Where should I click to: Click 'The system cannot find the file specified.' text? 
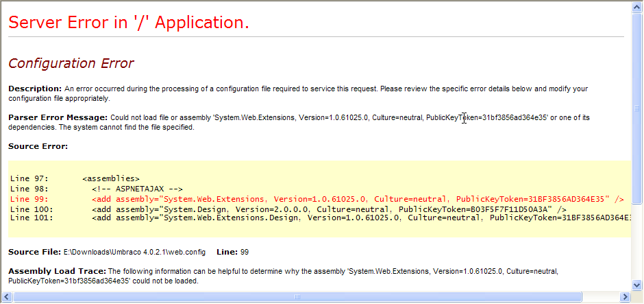coord(127,128)
